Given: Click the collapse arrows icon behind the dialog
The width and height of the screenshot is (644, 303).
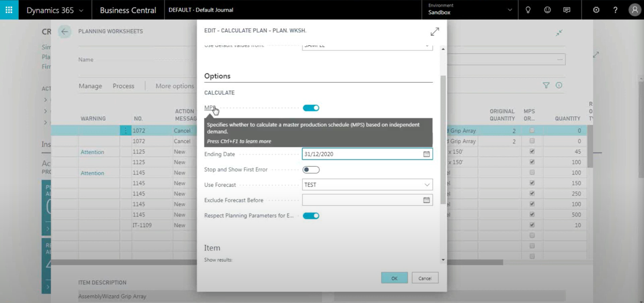Looking at the screenshot, I should (559, 33).
